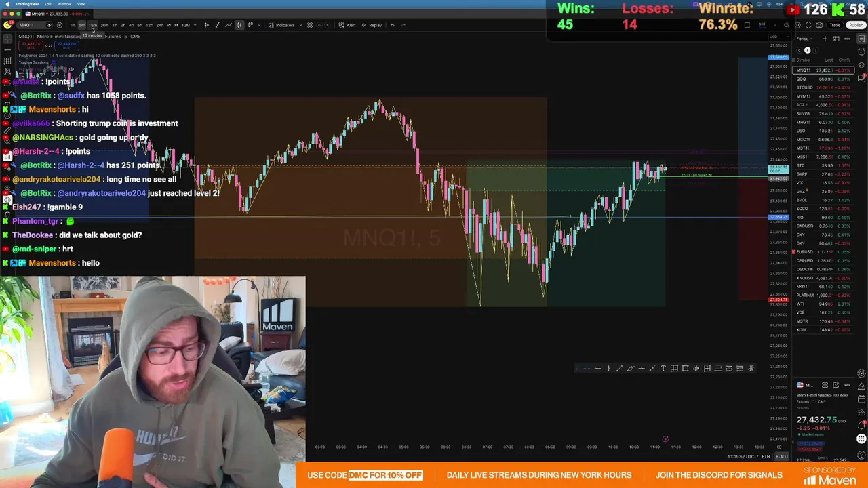Open Window menu in menu bar
868x488 pixels.
click(64, 4)
